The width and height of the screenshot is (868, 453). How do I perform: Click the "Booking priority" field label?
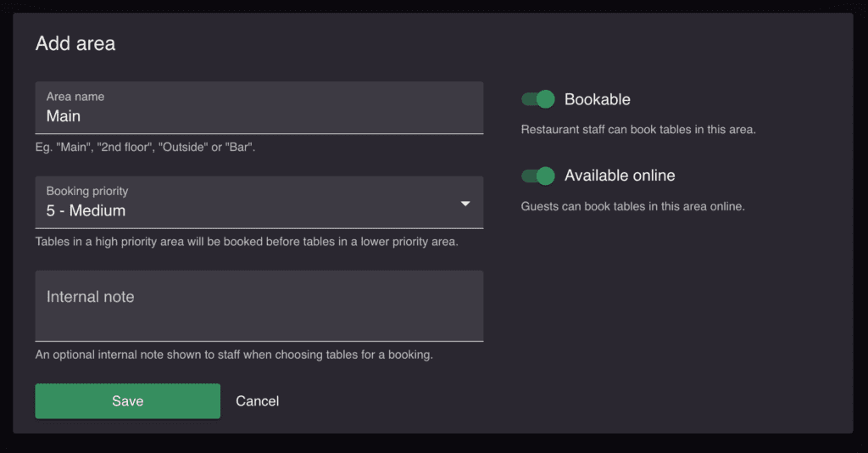(87, 191)
